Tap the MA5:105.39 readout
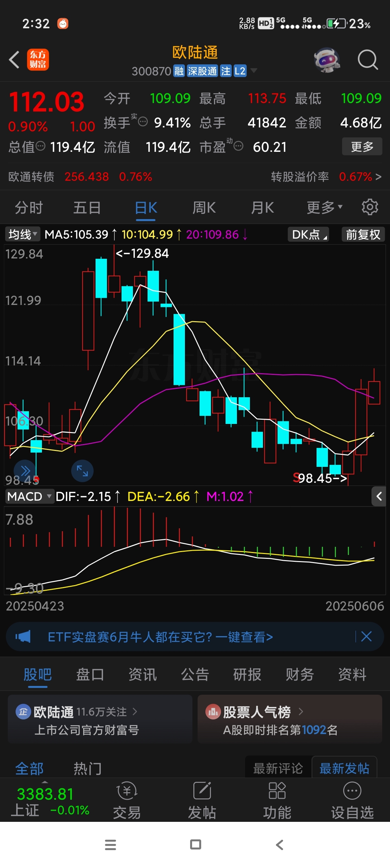The image size is (390, 868). pos(81,234)
